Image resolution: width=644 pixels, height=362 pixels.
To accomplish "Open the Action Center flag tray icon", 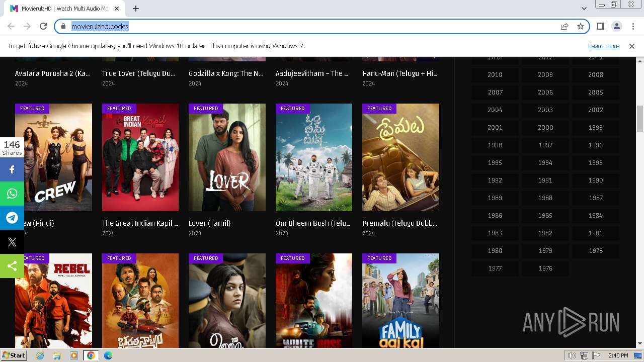I will click(x=596, y=355).
